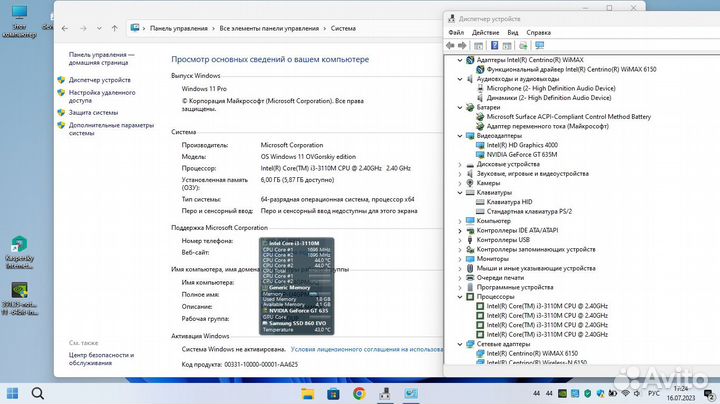Screen dimensions: 720x404
Task: Open Условия лицензионного соглашения link
Action: coord(366,349)
